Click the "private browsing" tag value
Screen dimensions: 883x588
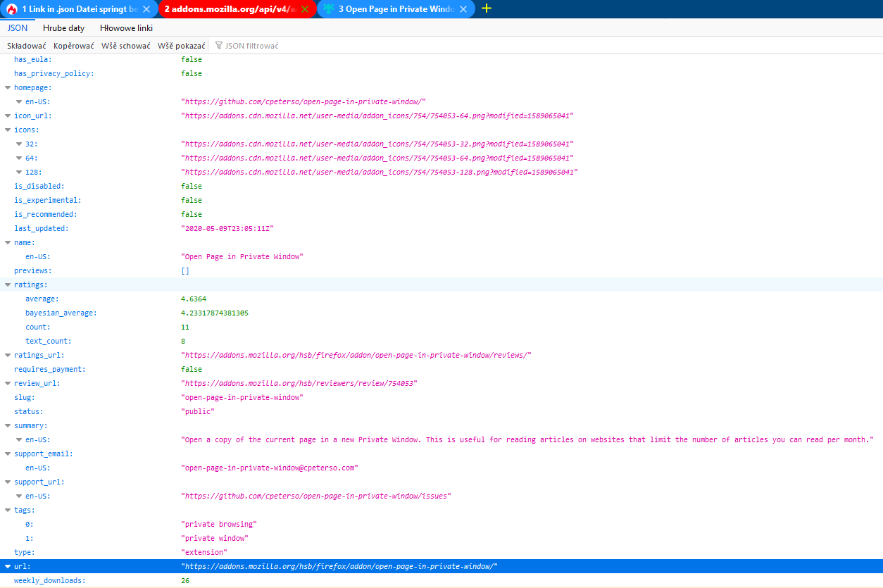[x=219, y=524]
